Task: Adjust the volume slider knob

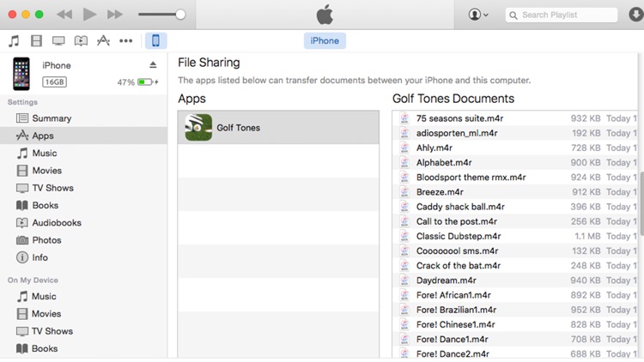Action: 180,15
